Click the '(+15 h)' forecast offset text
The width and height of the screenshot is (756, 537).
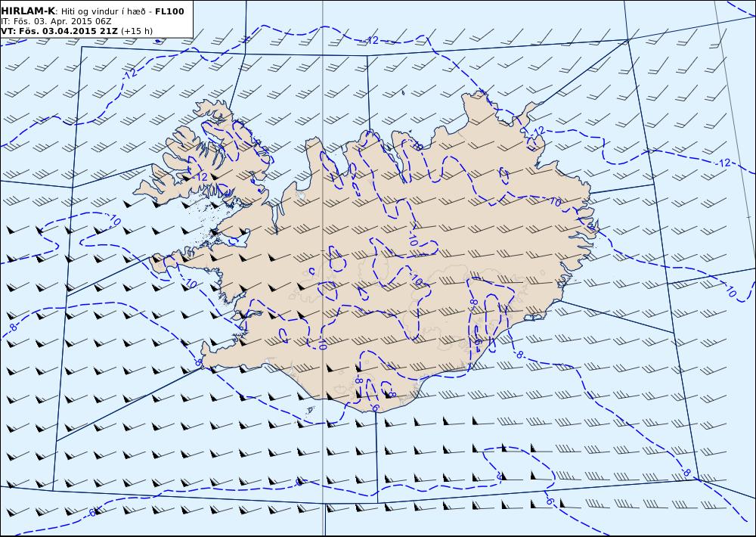click(x=136, y=31)
